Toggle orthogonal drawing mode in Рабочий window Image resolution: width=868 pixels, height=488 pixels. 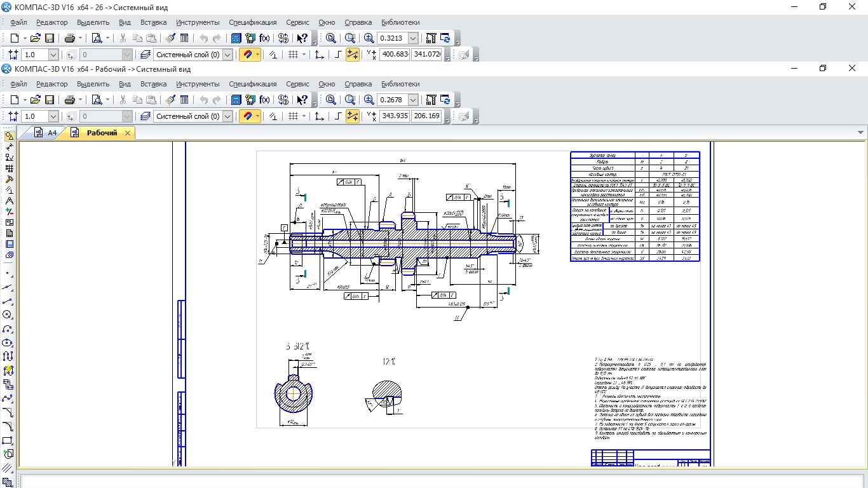(x=339, y=116)
